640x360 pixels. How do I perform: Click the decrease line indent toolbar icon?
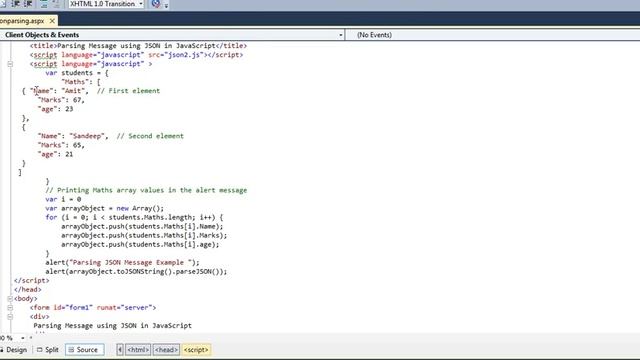[x=16, y=4]
